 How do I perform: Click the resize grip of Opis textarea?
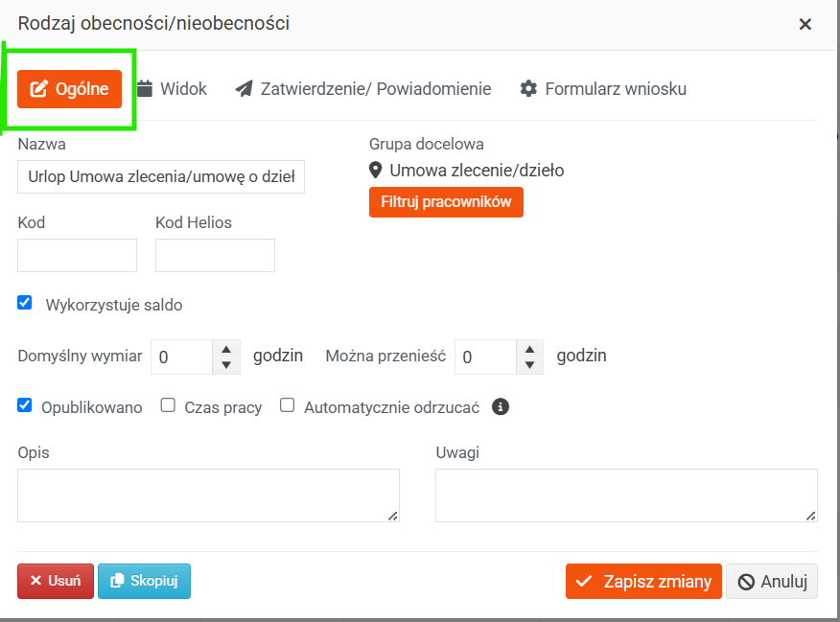393,516
